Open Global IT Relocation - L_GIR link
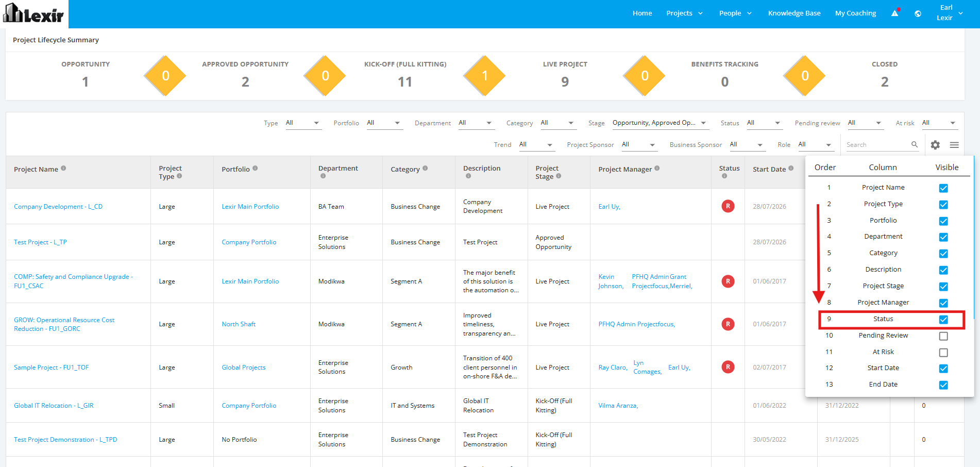980x467 pixels. (x=54, y=406)
